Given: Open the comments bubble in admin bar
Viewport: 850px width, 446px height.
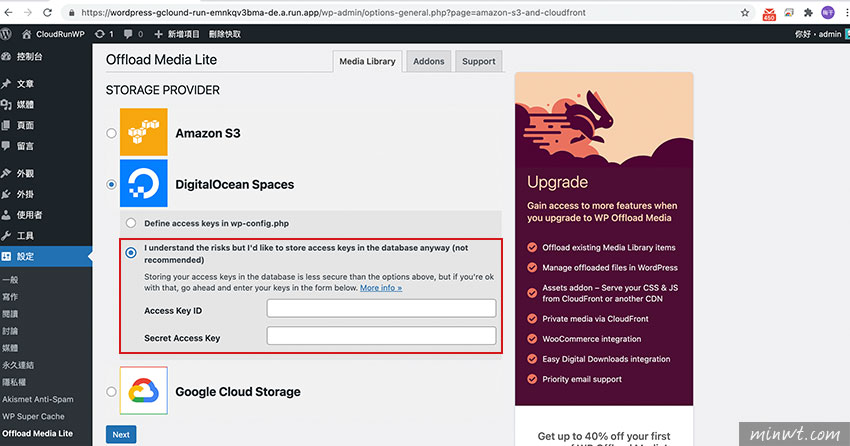Looking at the screenshot, I should click(x=133, y=34).
